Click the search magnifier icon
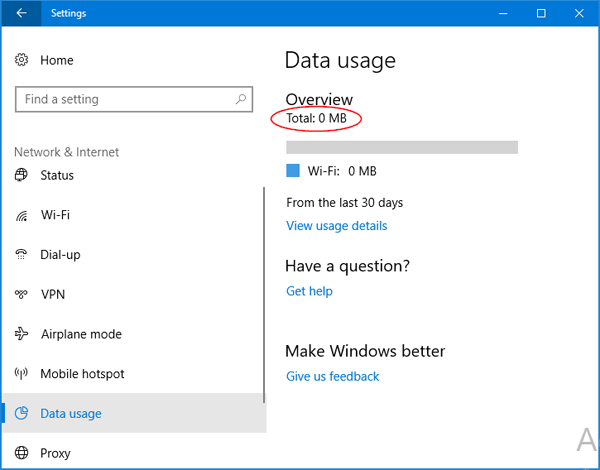 241,100
